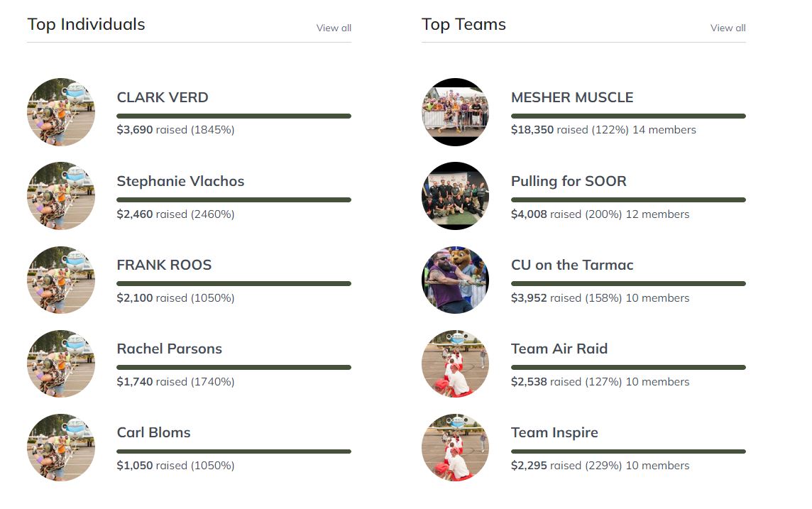This screenshot has height=509, width=812.
Task: Click CU on the Tarmac progress bar
Action: pyautogui.click(x=628, y=283)
